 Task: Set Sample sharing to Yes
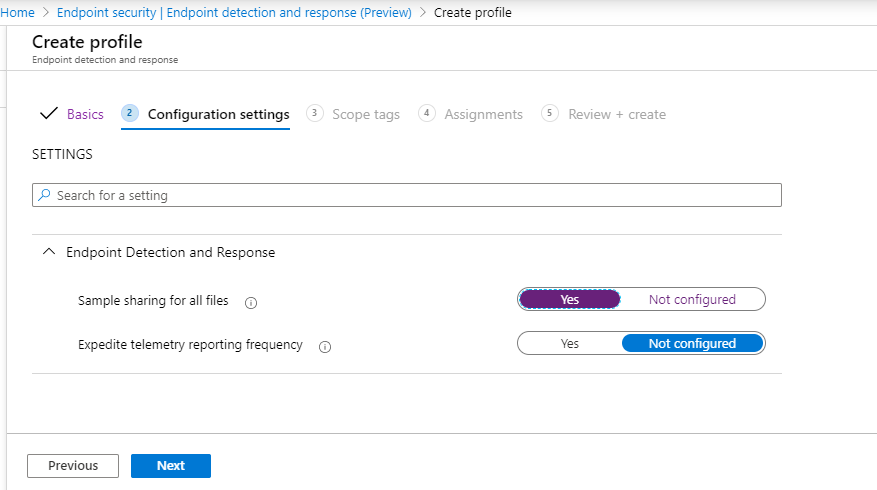pos(570,299)
